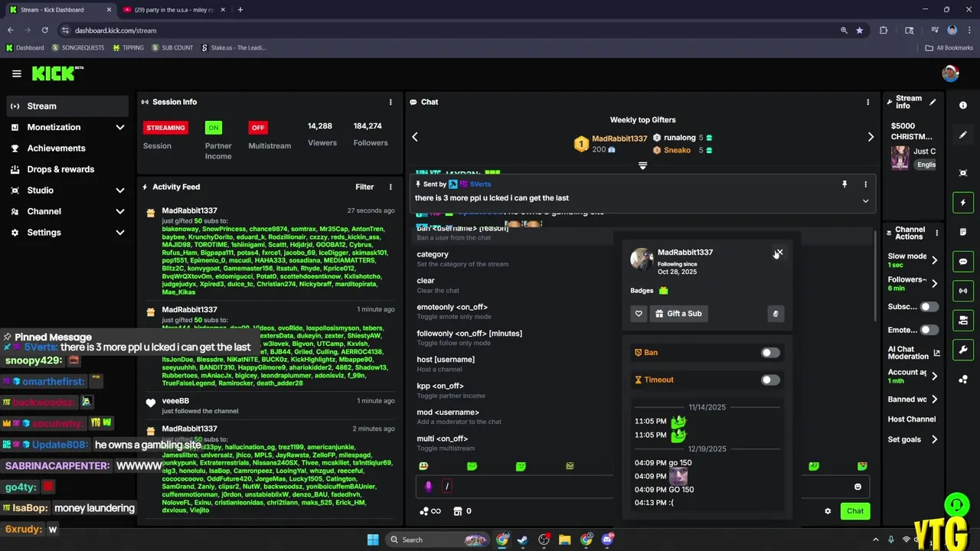Go to previous top gifters page
This screenshot has height=551, width=980.
click(415, 137)
